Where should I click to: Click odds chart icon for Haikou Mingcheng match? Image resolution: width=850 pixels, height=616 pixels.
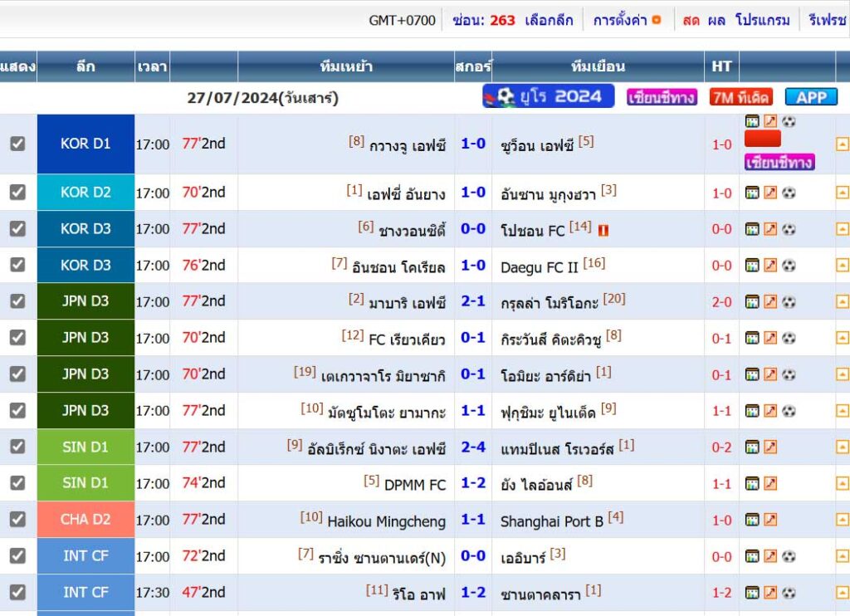(770, 520)
